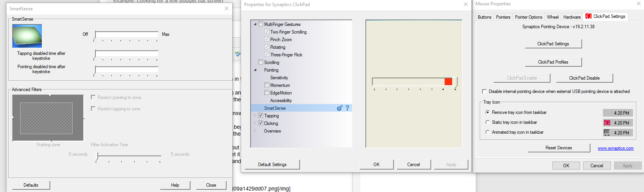Screen dimensions: 644x192
Task: Select the Sensitivity tree item
Action: pos(279,78)
